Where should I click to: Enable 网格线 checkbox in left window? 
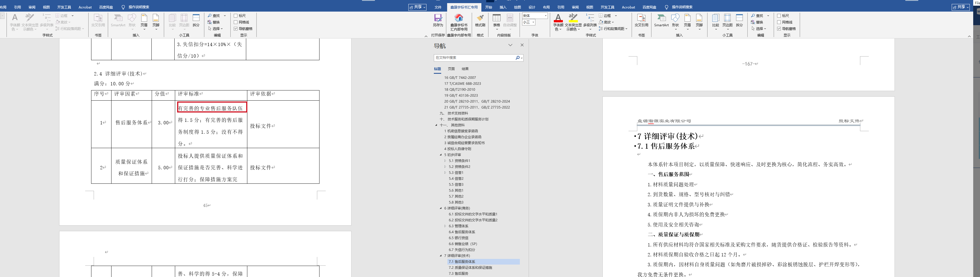coord(235,22)
